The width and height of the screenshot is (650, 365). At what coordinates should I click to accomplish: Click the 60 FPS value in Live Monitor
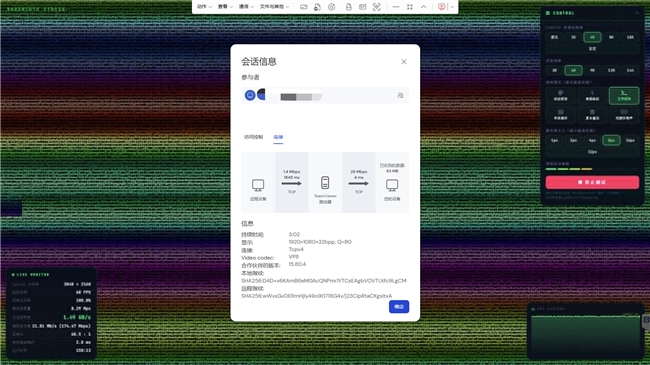[83, 292]
